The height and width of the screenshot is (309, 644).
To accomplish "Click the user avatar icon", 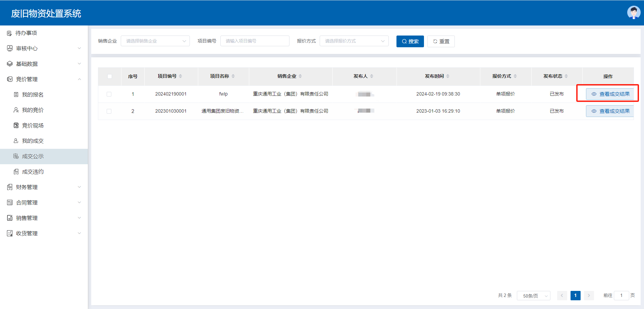I will point(633,13).
